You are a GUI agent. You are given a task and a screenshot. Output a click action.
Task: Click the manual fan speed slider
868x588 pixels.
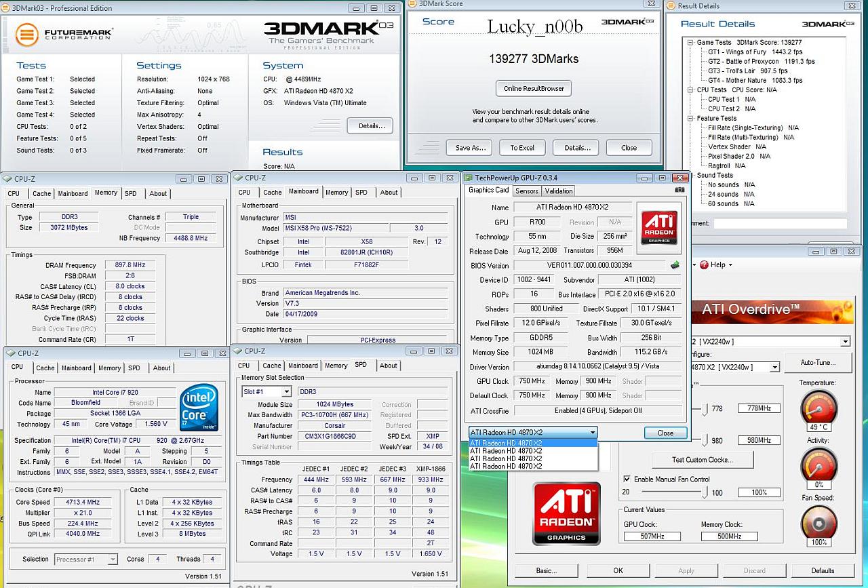coord(705,492)
